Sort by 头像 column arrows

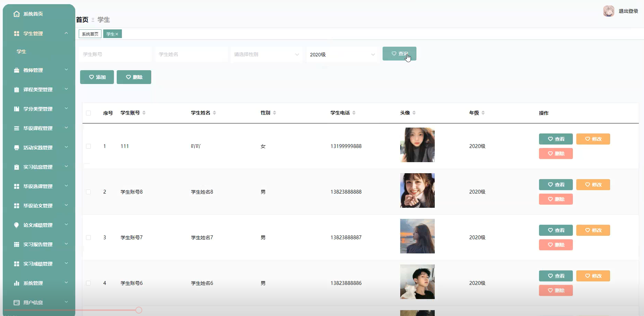click(414, 113)
